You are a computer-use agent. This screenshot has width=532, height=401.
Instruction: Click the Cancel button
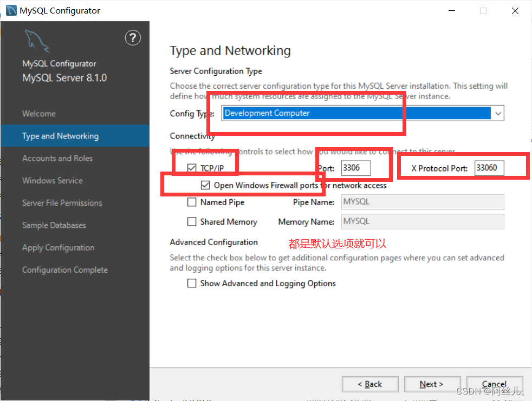[494, 384]
